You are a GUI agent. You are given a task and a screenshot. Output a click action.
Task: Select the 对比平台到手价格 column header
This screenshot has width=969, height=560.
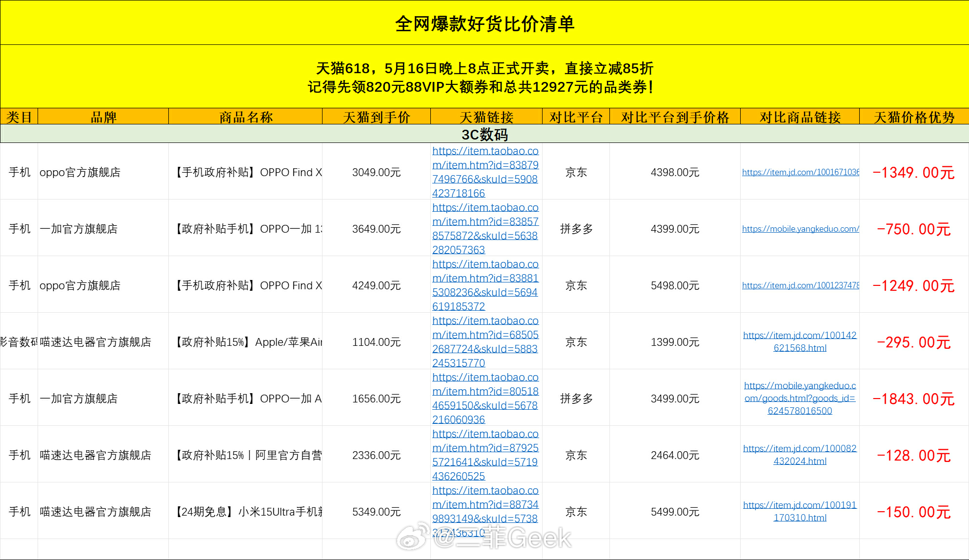[675, 117]
